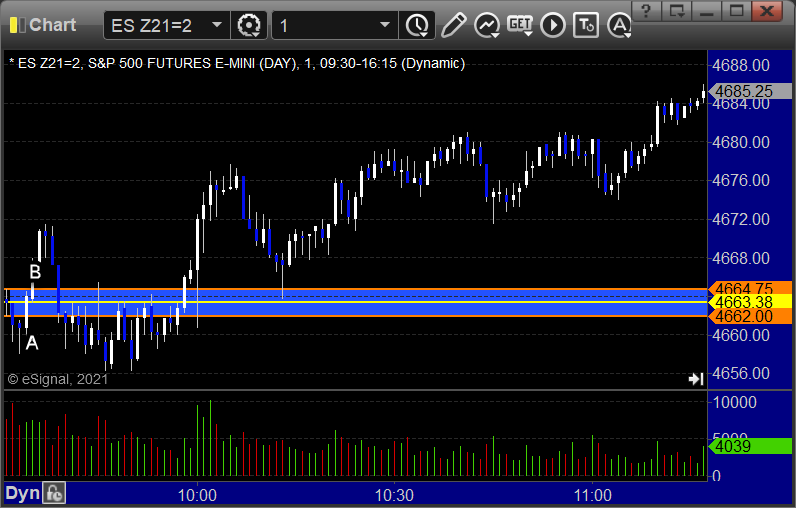Viewport: 796px width, 508px height.
Task: Open the window link dropdown icon
Action: tap(677, 11)
